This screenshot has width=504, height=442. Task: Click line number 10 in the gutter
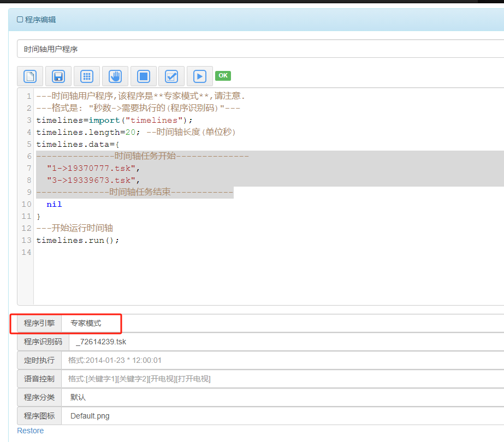click(26, 204)
